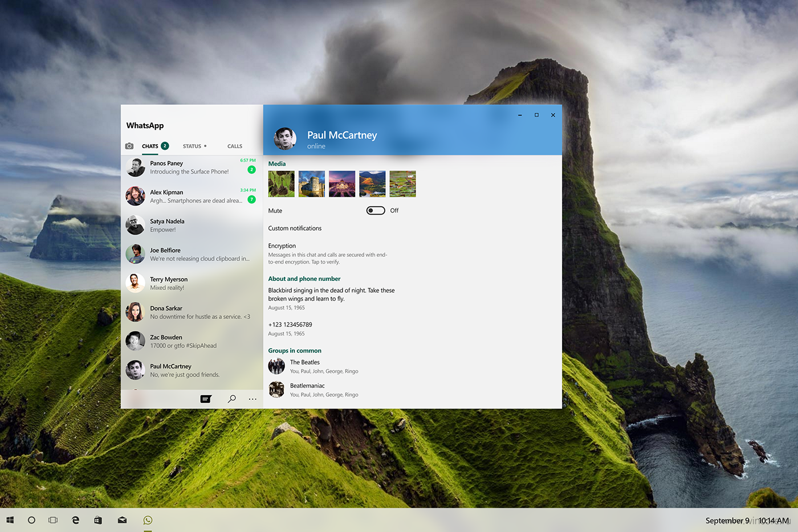Open Task View in taskbar
The width and height of the screenshot is (798, 532).
point(53,520)
